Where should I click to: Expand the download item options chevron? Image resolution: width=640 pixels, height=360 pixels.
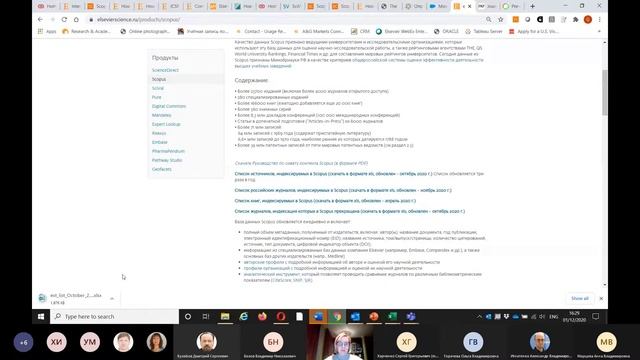click(112, 298)
